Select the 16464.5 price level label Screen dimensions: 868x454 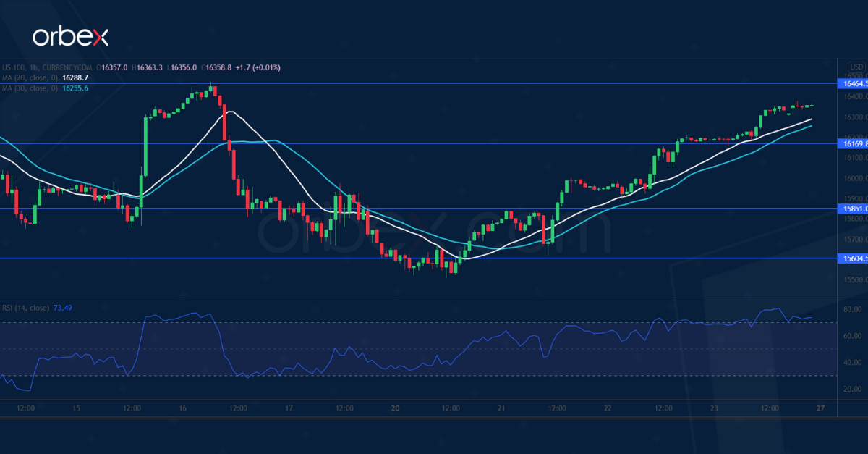click(x=851, y=84)
